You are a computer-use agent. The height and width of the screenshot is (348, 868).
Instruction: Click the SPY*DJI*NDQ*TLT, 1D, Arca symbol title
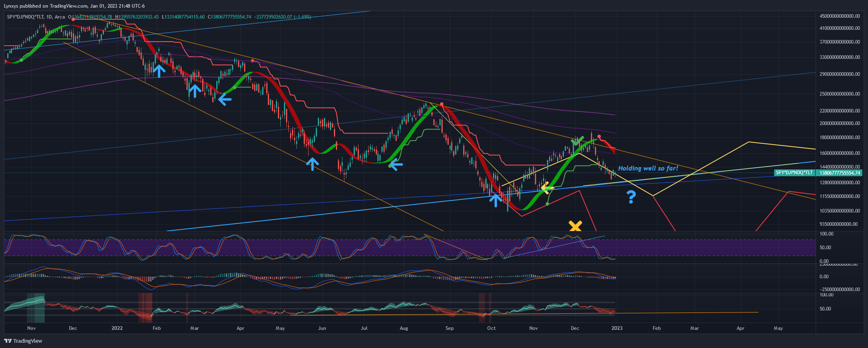click(36, 17)
